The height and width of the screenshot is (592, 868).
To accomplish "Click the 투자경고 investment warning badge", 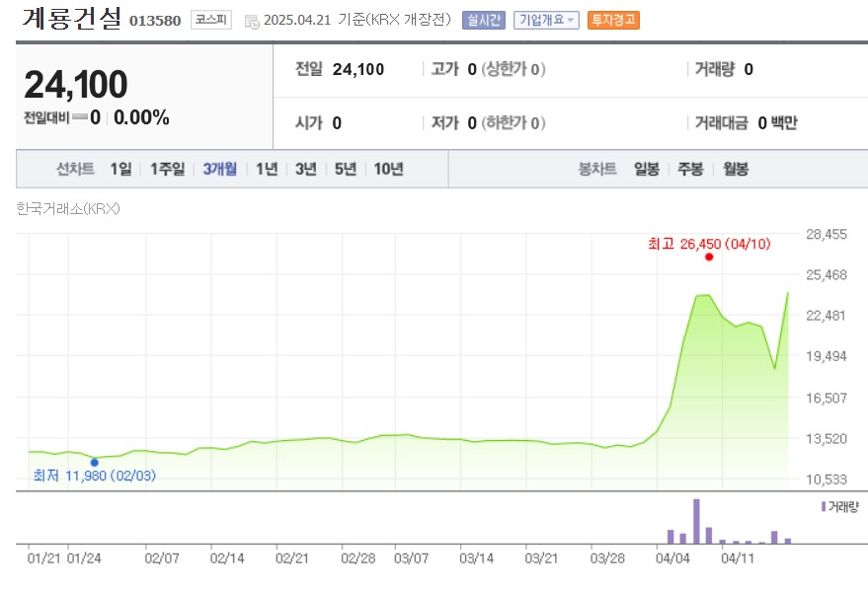I will pyautogui.click(x=613, y=20).
